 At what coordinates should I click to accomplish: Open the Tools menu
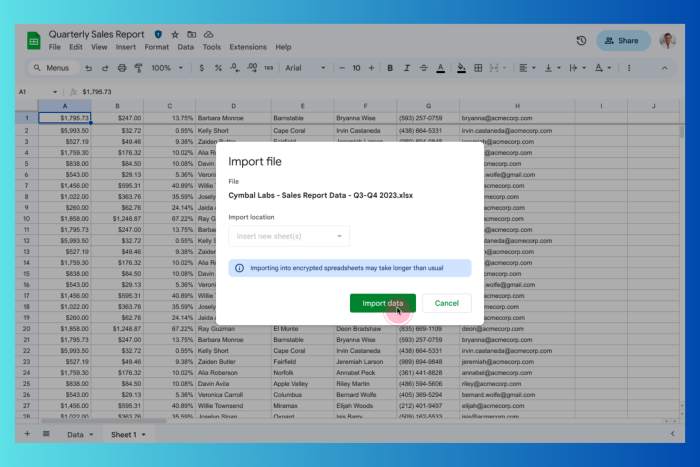[212, 47]
